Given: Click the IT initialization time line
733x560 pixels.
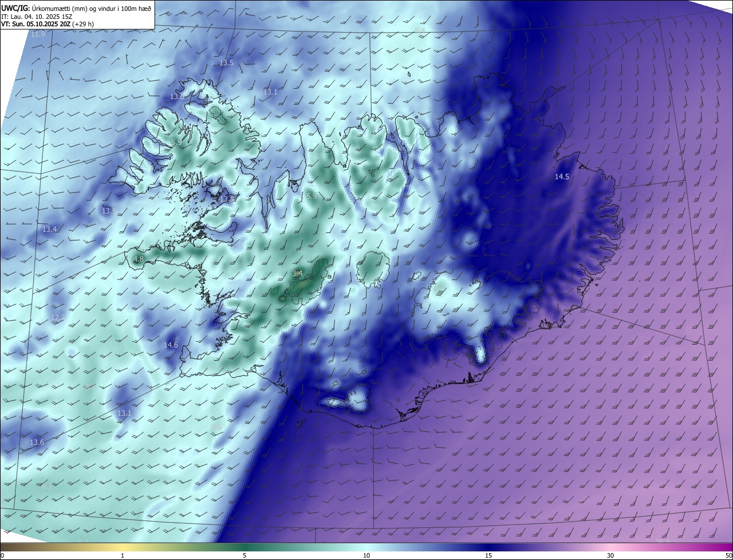Looking at the screenshot, I should click(x=37, y=16).
